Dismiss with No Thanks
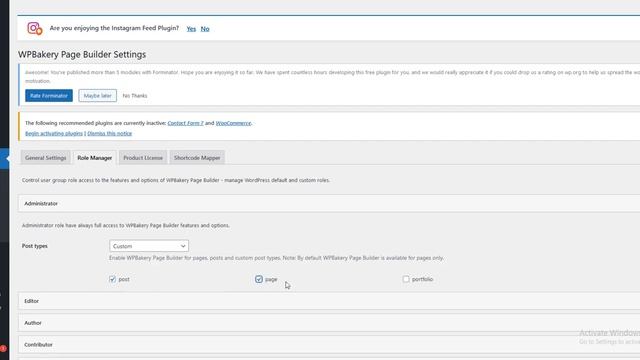Image resolution: width=640 pixels, height=360 pixels. [135, 96]
